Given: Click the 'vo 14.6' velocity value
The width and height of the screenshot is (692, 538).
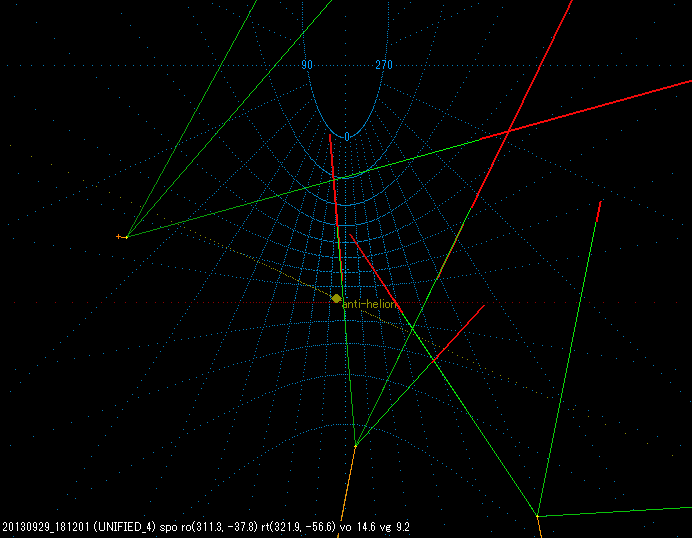Looking at the screenshot, I should (357, 527).
